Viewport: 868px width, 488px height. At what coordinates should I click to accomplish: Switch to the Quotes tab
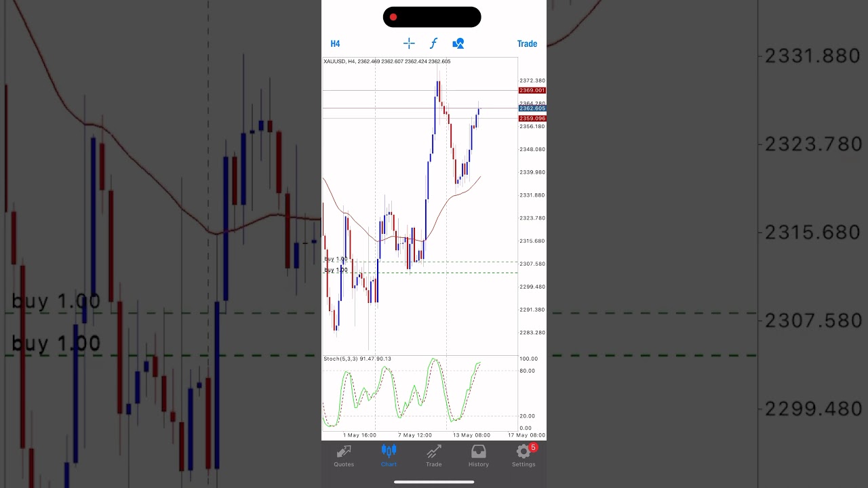[344, 456]
